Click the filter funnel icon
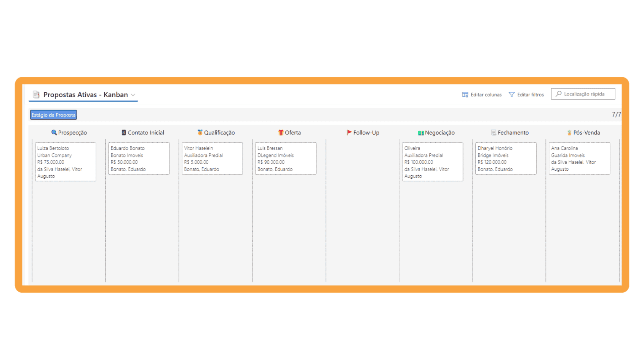Image resolution: width=644 pixels, height=362 pixels. (x=512, y=95)
